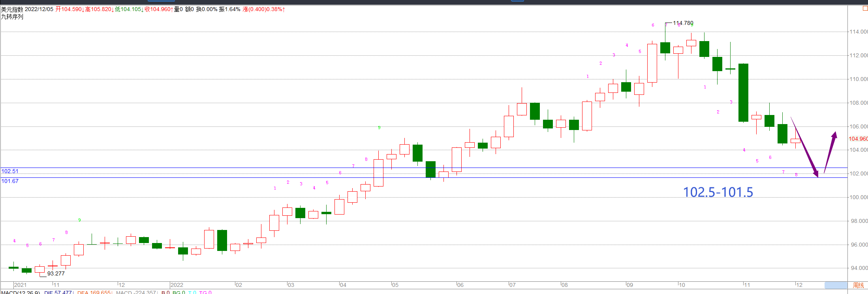This screenshot has width=868, height=294.
Task: Open the 九转序列 indicator label
Action: pyautogui.click(x=12, y=17)
